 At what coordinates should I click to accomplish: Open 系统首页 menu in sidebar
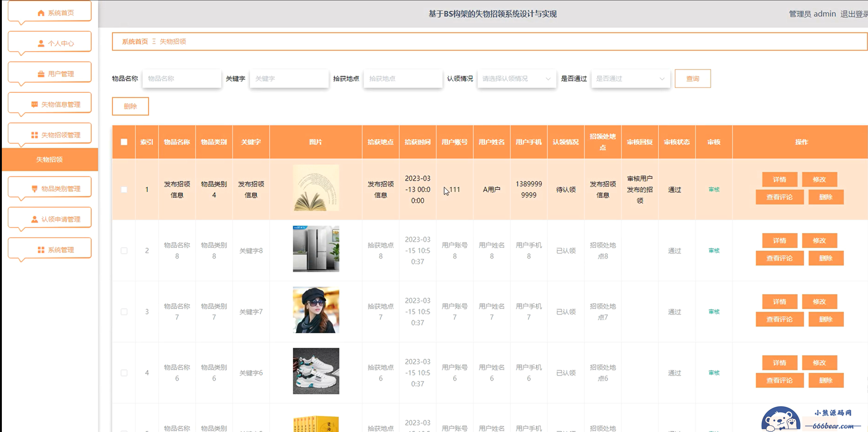50,11
